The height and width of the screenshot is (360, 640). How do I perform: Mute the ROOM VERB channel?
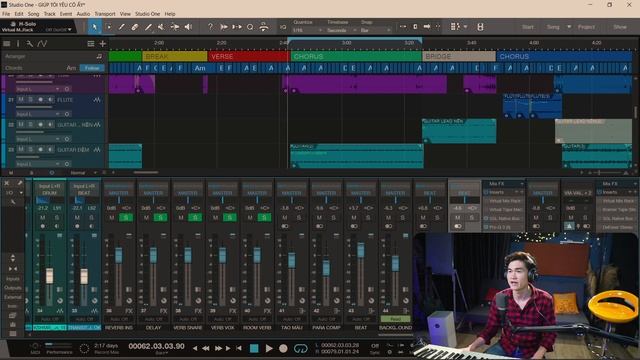tap(250, 218)
